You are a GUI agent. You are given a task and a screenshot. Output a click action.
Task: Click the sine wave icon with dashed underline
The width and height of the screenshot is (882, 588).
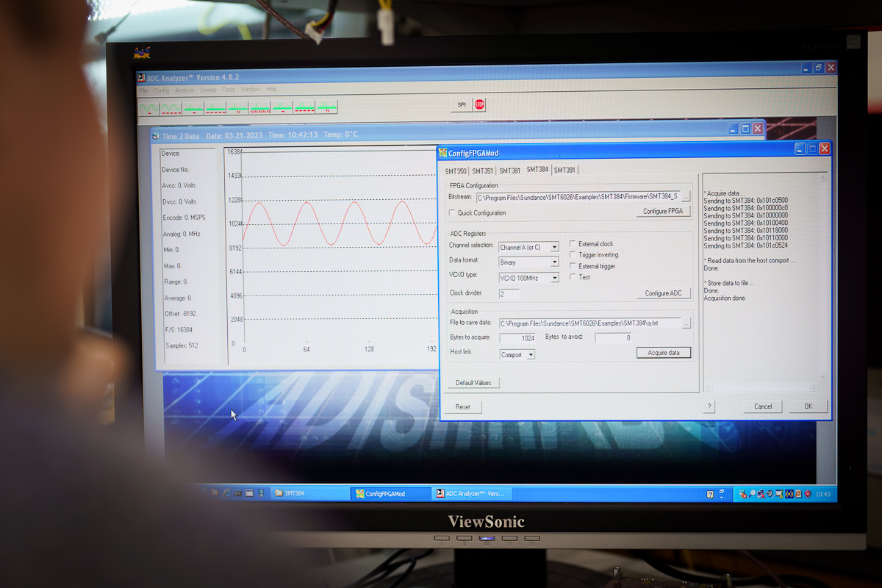tap(171, 108)
